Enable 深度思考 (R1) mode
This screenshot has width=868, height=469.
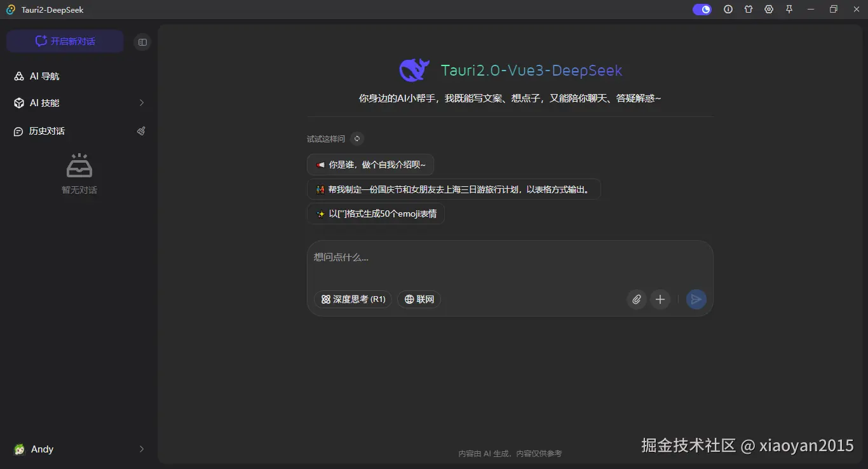353,299
